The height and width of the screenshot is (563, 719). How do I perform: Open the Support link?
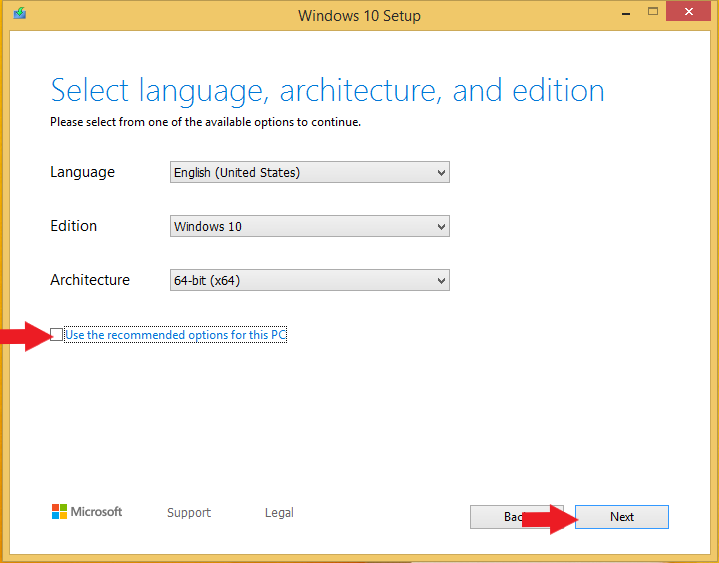189,513
